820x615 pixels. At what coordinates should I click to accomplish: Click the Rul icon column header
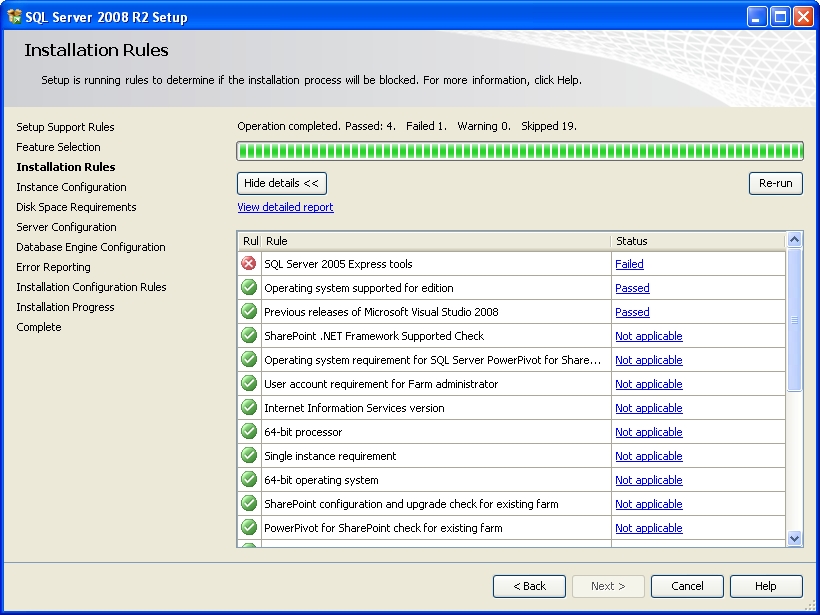coord(249,241)
